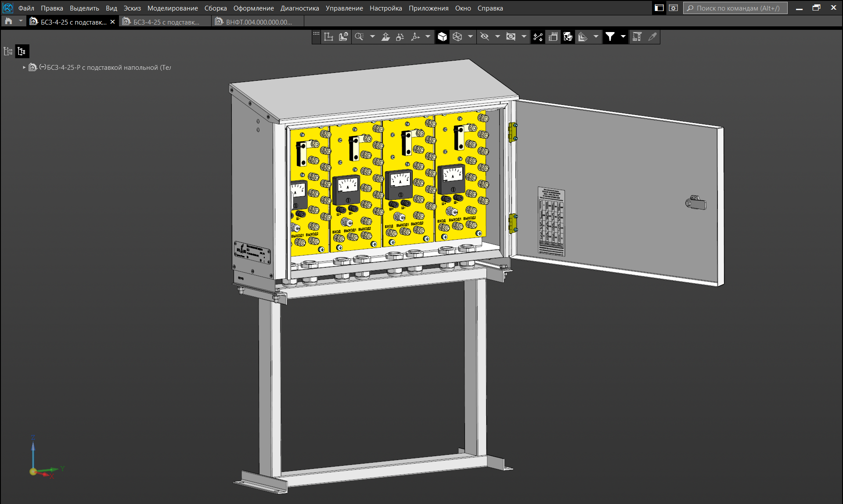The width and height of the screenshot is (843, 504).
Task: Switch to wireframe cube display mode
Action: (458, 37)
